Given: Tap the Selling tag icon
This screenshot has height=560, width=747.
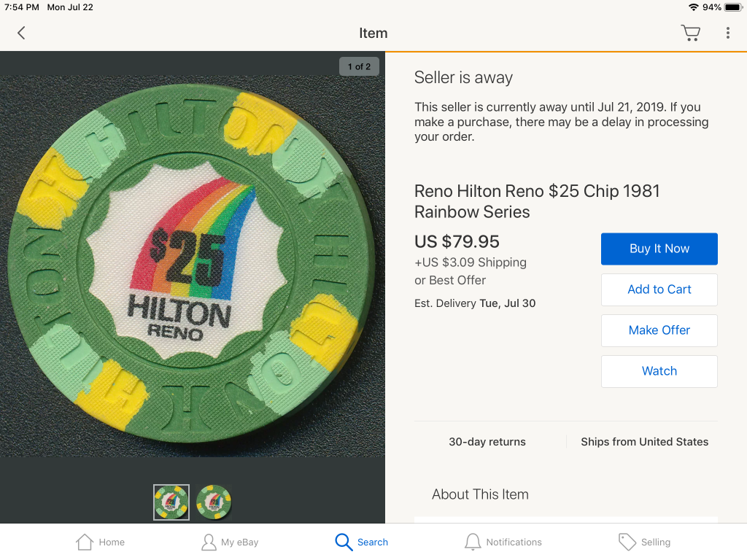Looking at the screenshot, I should (627, 542).
